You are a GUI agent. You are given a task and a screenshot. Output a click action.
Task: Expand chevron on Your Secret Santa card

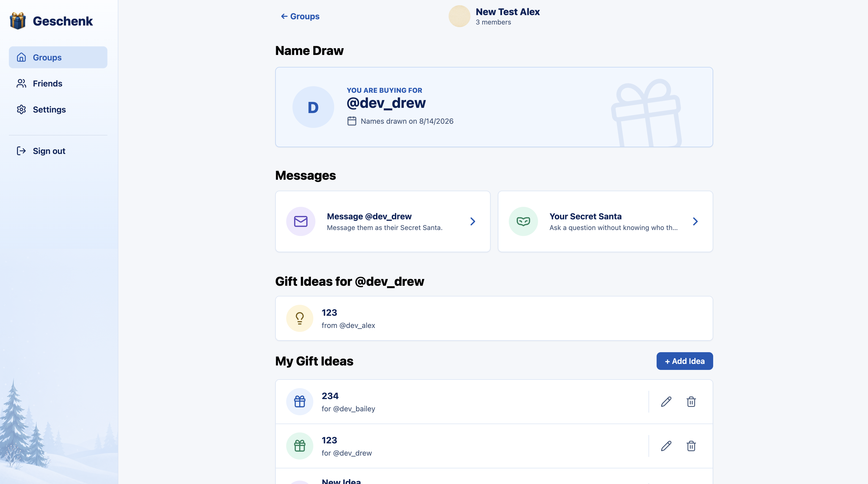click(x=695, y=221)
